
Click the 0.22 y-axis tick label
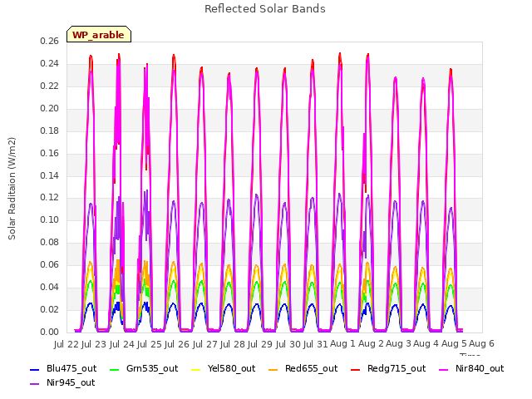50,86
